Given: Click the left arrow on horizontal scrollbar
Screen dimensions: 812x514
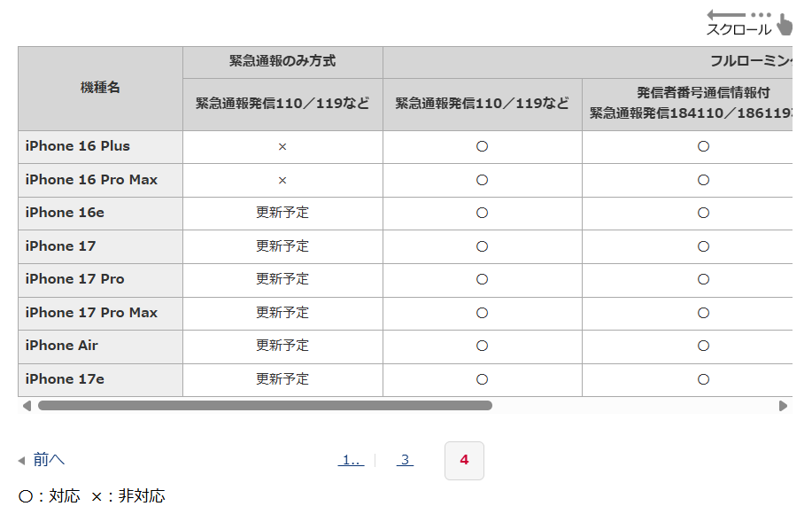Looking at the screenshot, I should click(x=27, y=406).
